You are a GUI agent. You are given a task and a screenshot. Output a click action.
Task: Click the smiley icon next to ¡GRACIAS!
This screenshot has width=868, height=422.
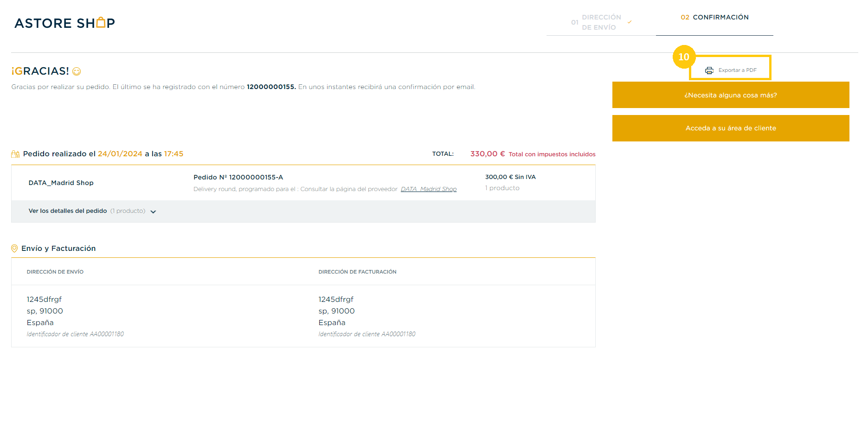click(77, 71)
